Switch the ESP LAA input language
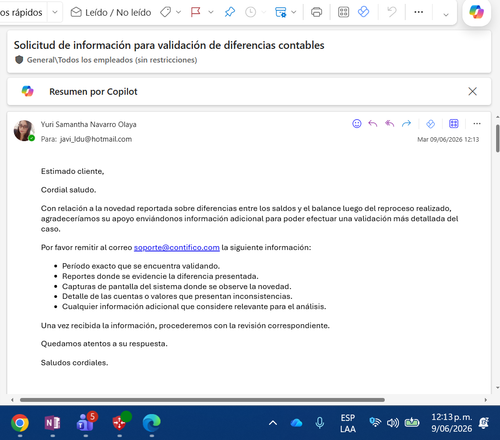This screenshot has width=500, height=440. pos(348,423)
